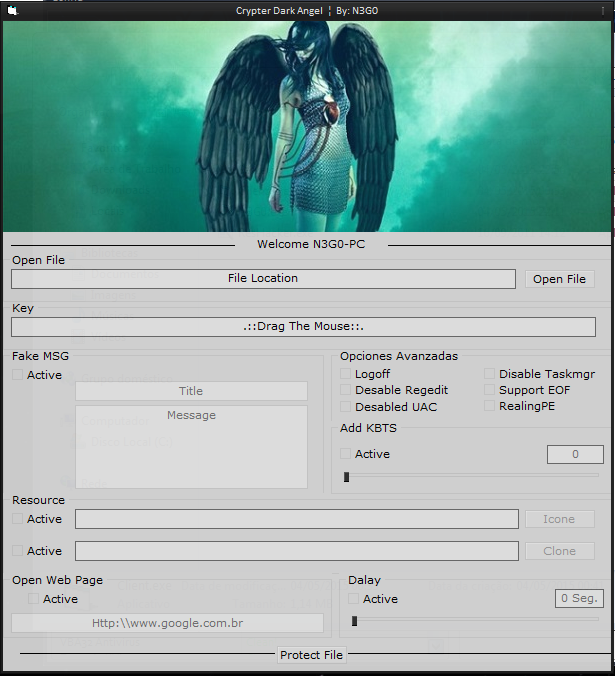Click the Icone button
The width and height of the screenshot is (615, 676).
[559, 519]
